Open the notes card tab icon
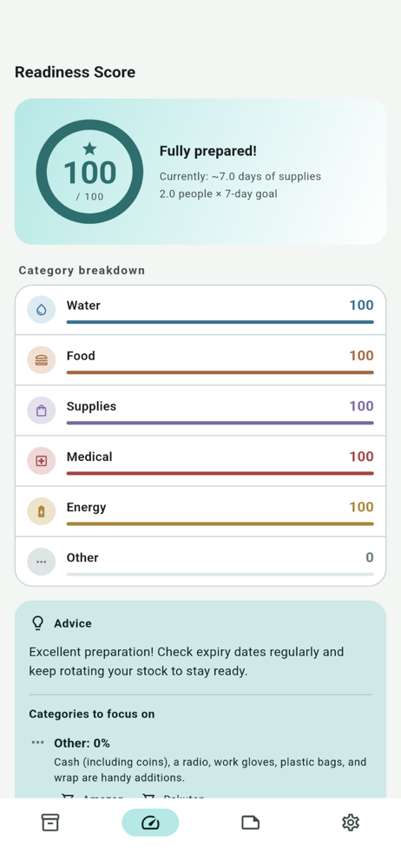The image size is (401, 868). point(250,822)
